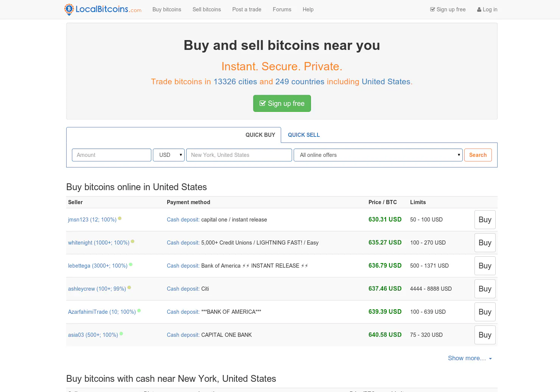Follow the 13326 cities link
Viewport: 560px width, 392px height.
click(235, 82)
